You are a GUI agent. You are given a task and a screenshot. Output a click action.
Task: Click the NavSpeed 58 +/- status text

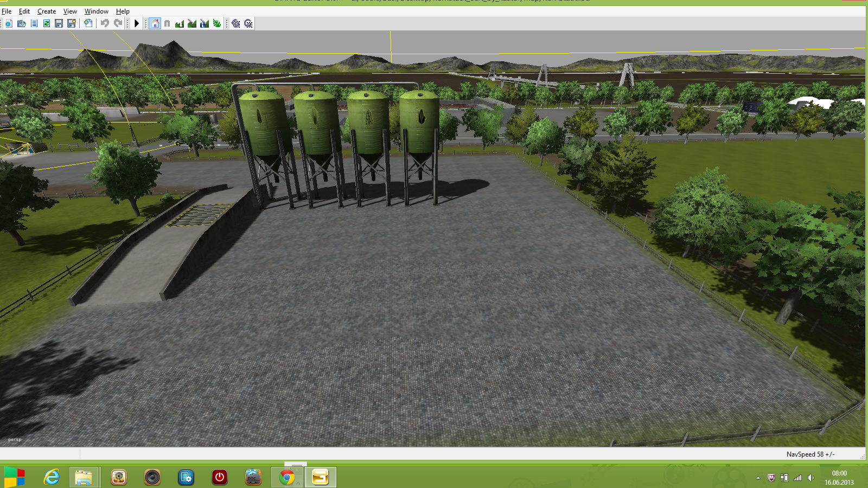coord(810,454)
